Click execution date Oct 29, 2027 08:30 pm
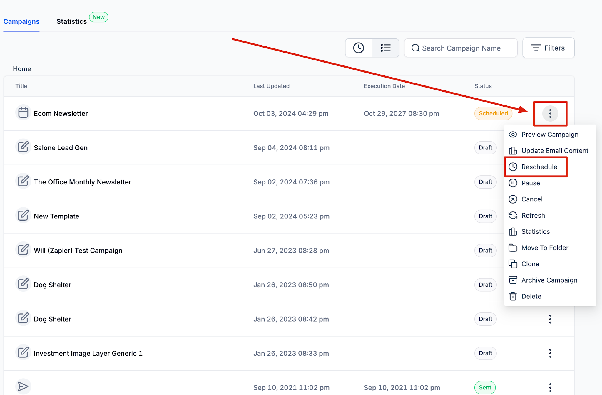 pos(401,114)
